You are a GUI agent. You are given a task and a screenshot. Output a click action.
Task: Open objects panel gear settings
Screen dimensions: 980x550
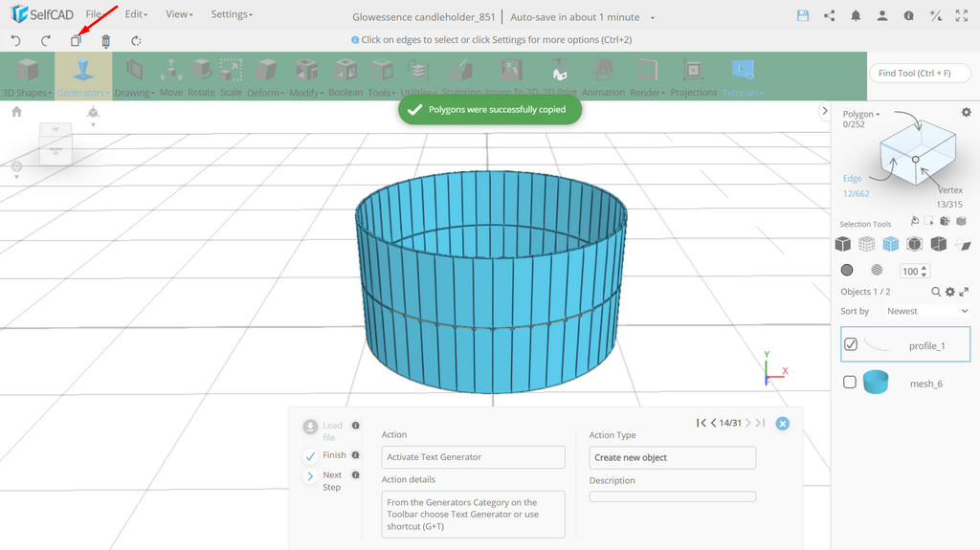pos(950,291)
